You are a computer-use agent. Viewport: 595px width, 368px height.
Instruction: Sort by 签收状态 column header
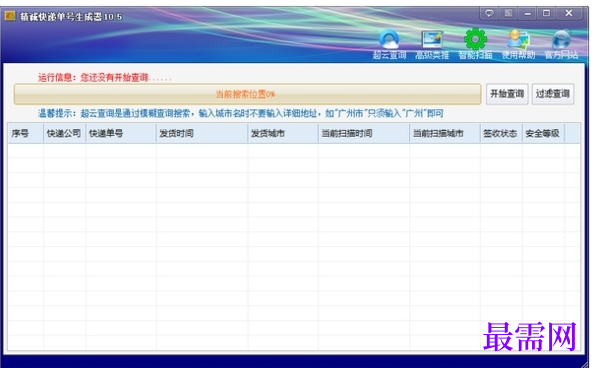coord(501,133)
